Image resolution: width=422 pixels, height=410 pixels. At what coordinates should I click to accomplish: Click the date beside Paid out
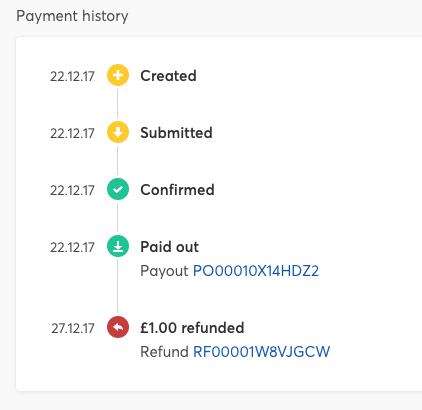72,247
